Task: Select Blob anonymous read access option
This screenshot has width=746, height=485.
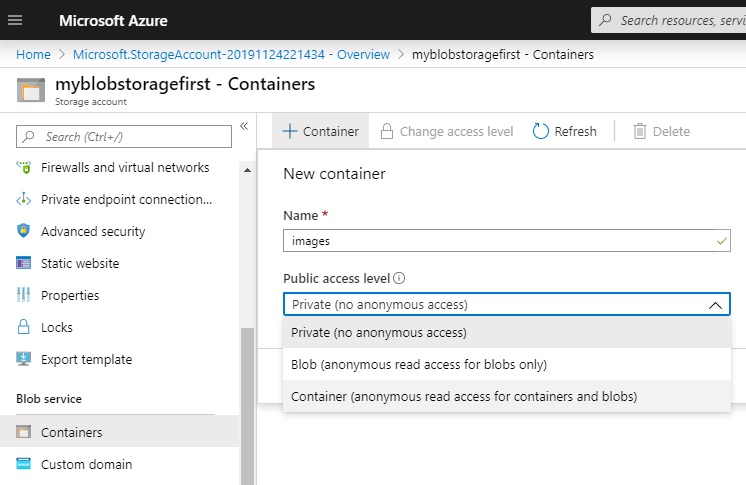Action: [507, 364]
